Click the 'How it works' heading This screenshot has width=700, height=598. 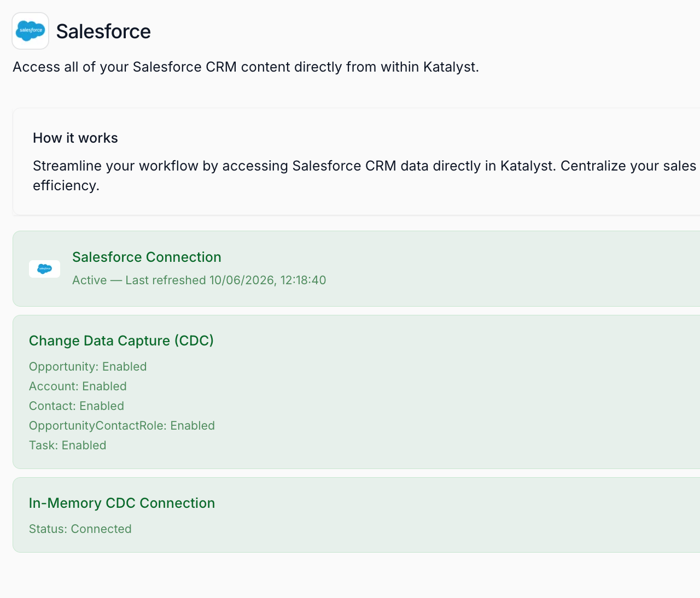[75, 138]
